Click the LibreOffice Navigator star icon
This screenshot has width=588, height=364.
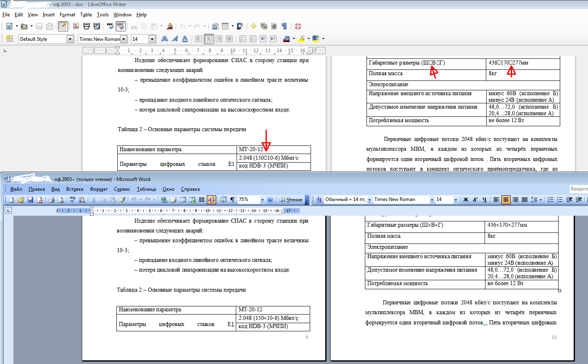point(253,26)
